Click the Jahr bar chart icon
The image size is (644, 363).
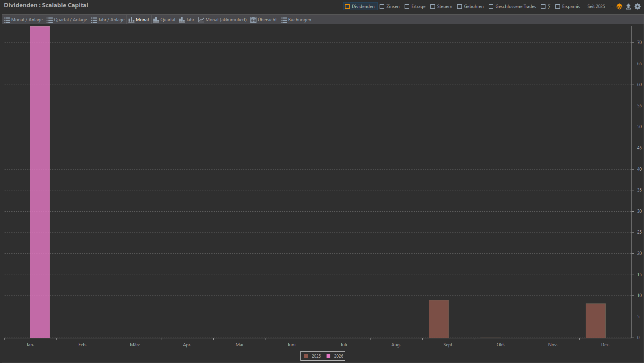click(182, 20)
